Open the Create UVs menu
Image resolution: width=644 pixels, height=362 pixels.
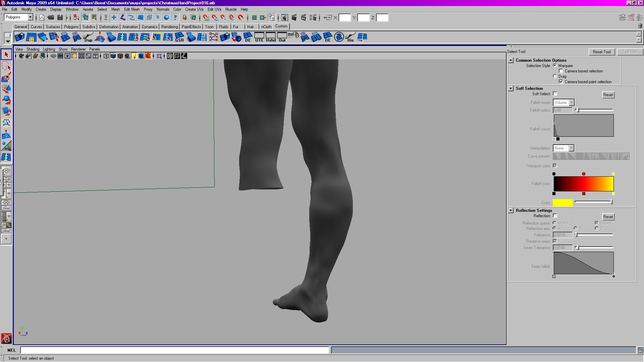(x=194, y=9)
